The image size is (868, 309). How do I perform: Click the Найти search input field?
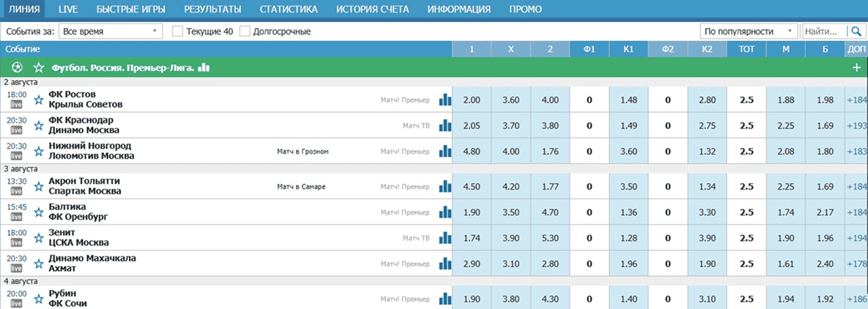823,31
